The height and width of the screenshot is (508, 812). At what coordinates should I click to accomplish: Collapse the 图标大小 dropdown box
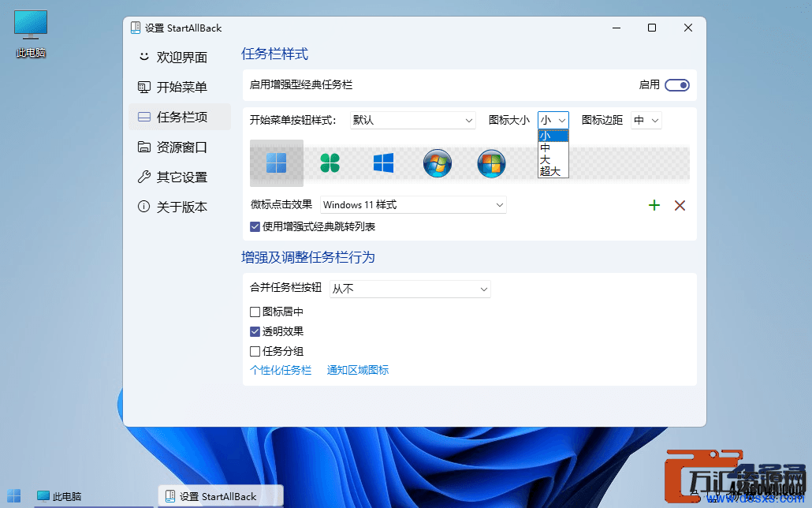point(553,120)
